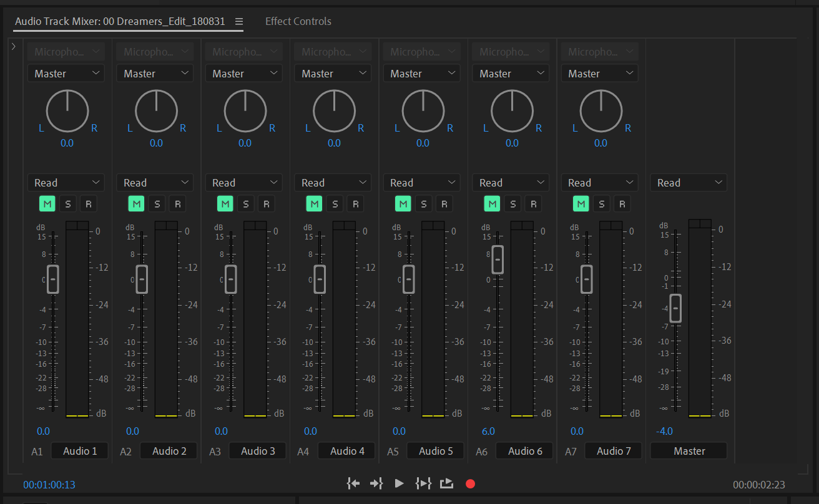This screenshot has width=819, height=504.
Task: Click Go to Out Point transport icon
Action: (376, 483)
